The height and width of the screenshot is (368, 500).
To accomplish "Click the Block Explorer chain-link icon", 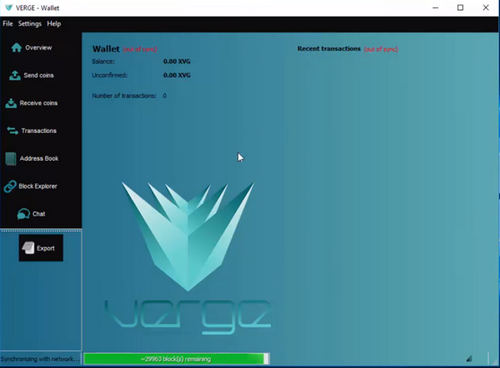I will [10, 186].
